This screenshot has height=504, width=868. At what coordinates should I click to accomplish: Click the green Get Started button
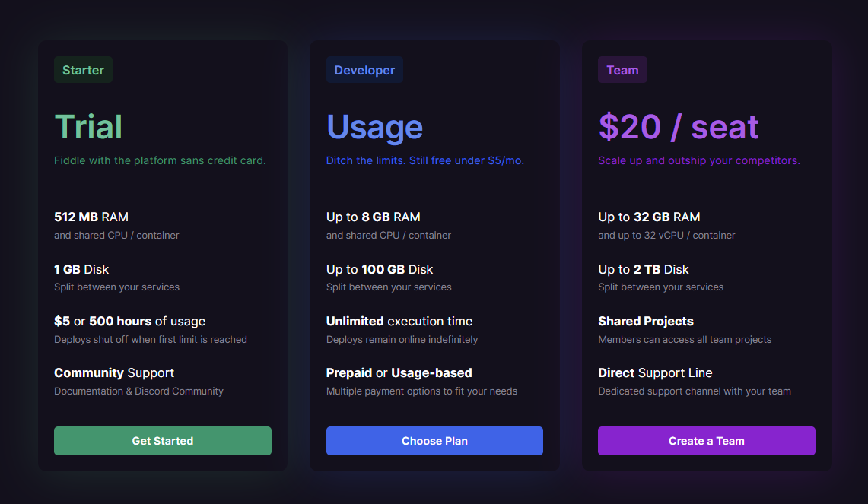[x=163, y=441]
